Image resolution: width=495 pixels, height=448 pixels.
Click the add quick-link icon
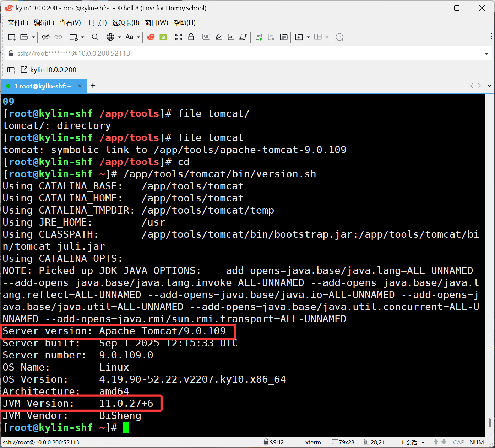pos(11,70)
